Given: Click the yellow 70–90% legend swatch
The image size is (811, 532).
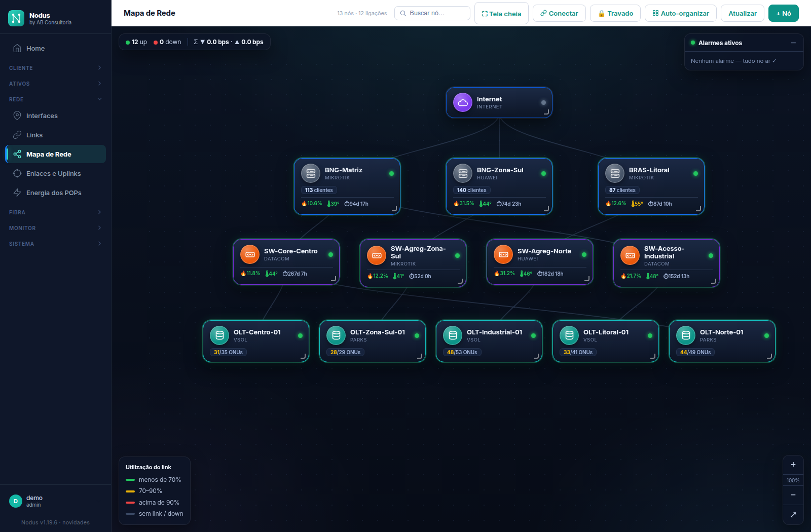Looking at the screenshot, I should pos(130,491).
